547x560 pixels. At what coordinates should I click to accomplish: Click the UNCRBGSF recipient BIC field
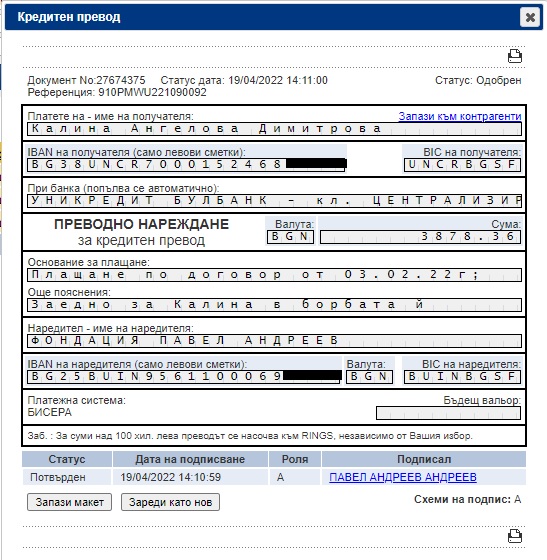[462, 165]
